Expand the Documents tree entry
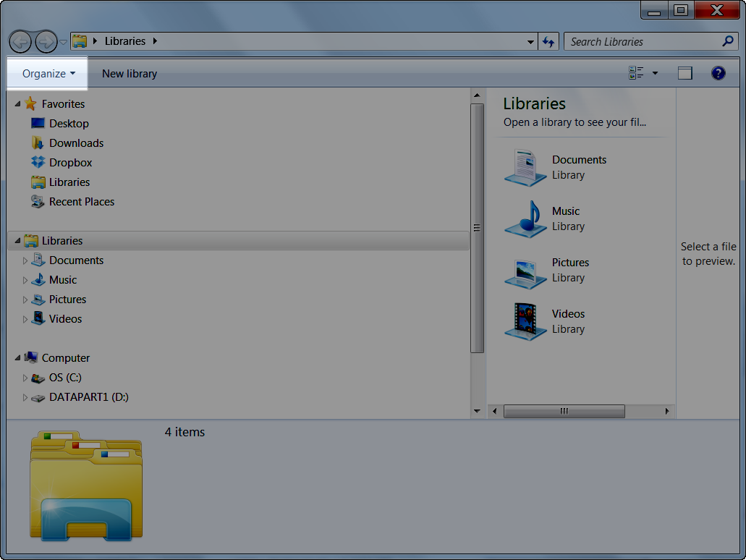This screenshot has width=746, height=560. click(x=25, y=260)
